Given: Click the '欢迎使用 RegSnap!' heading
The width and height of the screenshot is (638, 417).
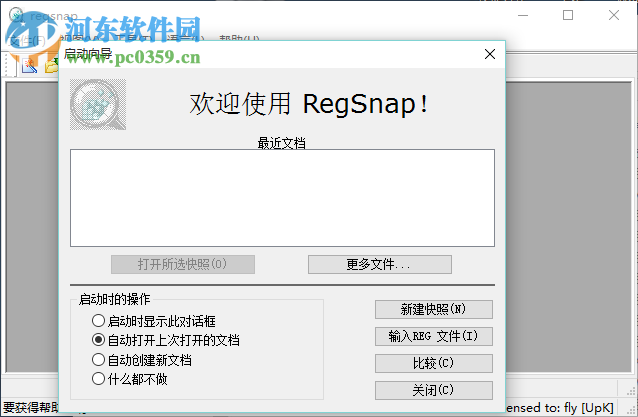Looking at the screenshot, I should point(309,103).
